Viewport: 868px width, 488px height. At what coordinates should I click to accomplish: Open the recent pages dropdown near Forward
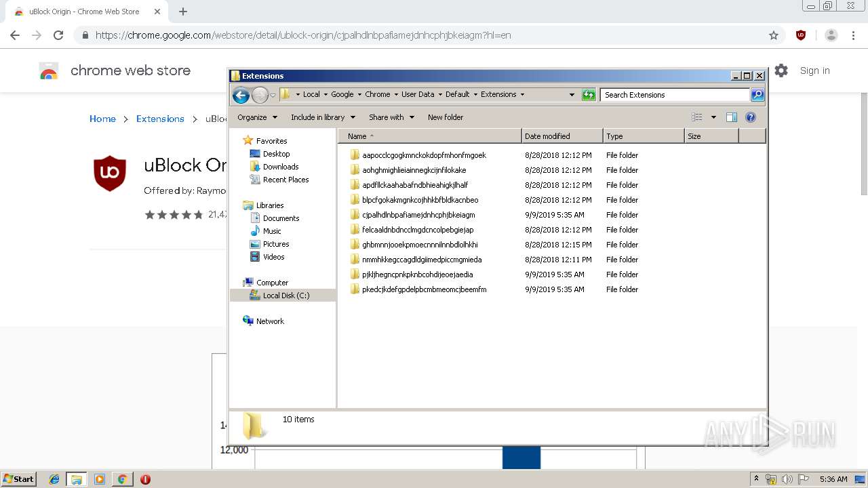(273, 95)
